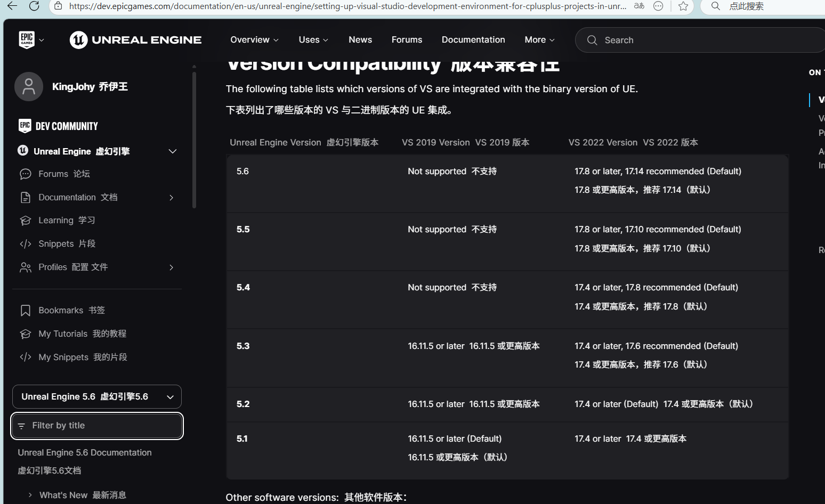The width and height of the screenshot is (825, 504).
Task: Click the browser address bar URL
Action: click(347, 6)
